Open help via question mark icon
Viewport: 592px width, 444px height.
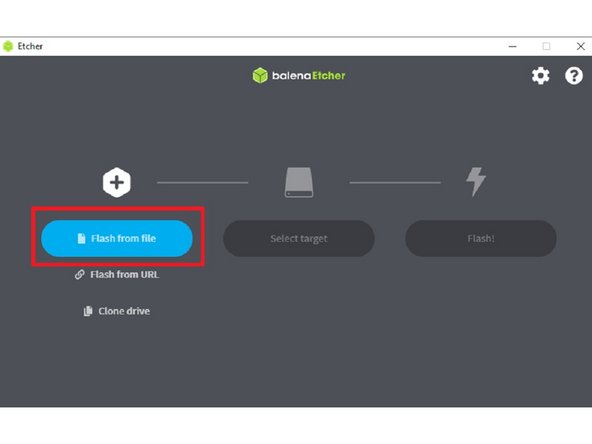(574, 76)
